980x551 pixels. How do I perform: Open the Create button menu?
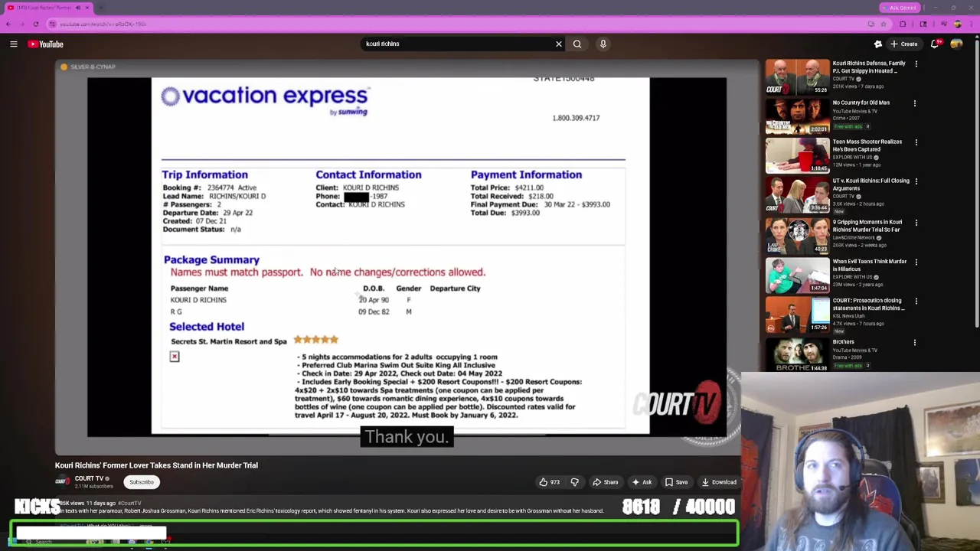coord(904,44)
